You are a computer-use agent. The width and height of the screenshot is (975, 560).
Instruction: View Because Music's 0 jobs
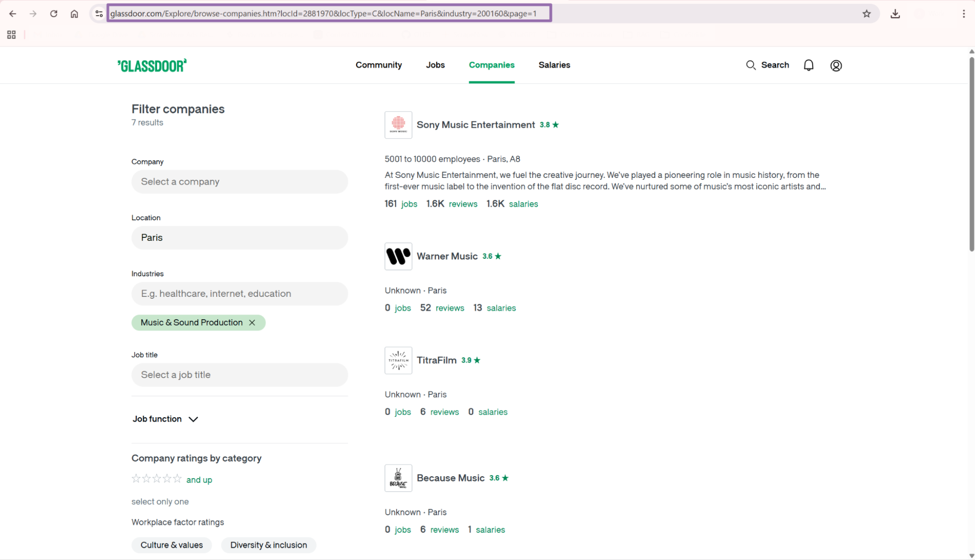coord(398,530)
